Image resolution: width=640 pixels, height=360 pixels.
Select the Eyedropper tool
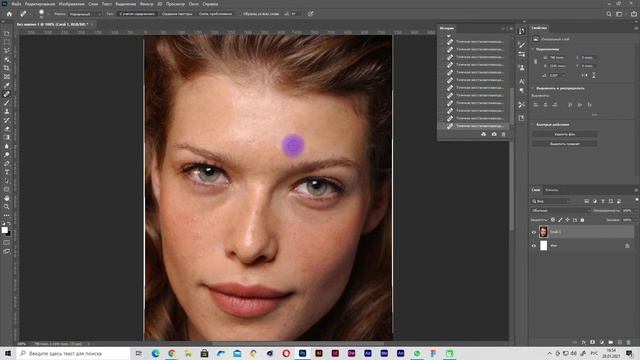click(x=7, y=85)
